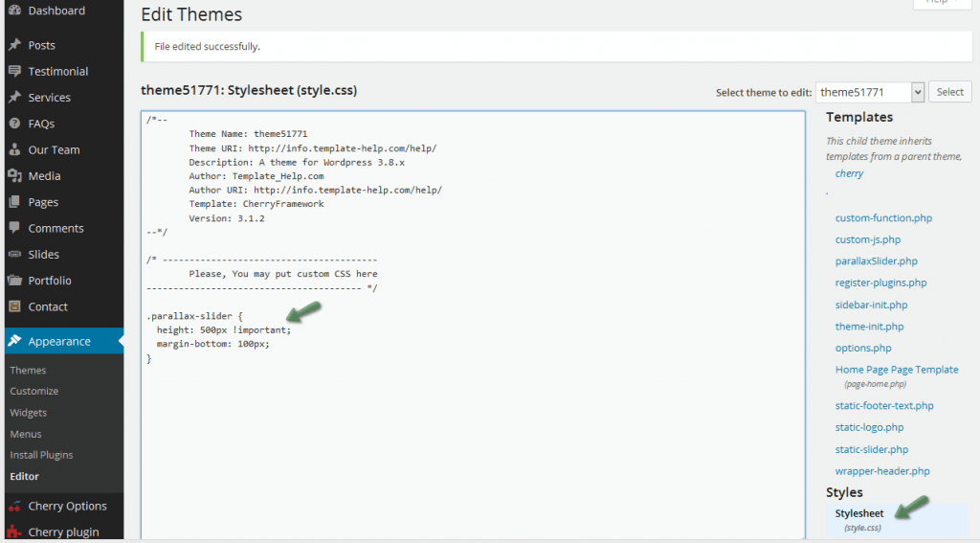The height and width of the screenshot is (543, 980).
Task: Open the Dashboard menu
Action: [56, 11]
